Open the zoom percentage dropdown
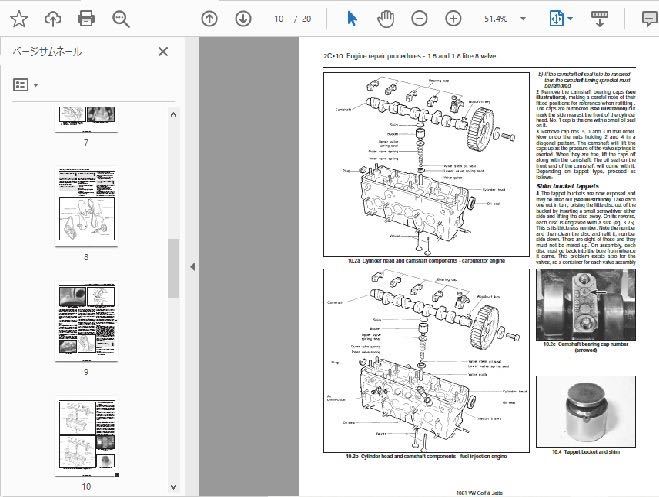 tap(523, 19)
